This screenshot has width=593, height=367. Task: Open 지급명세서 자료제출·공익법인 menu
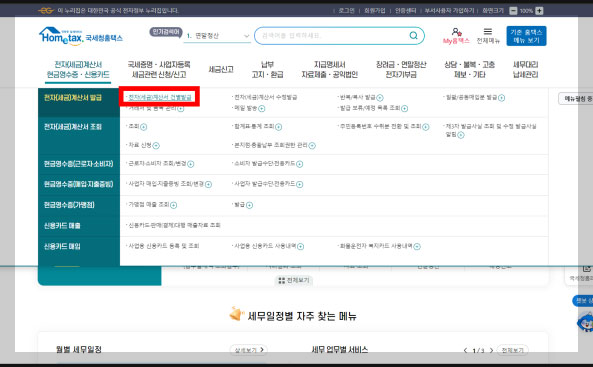click(329, 70)
